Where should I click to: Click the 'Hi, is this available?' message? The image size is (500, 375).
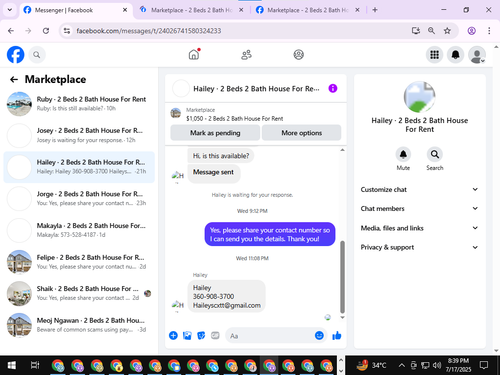tap(221, 156)
